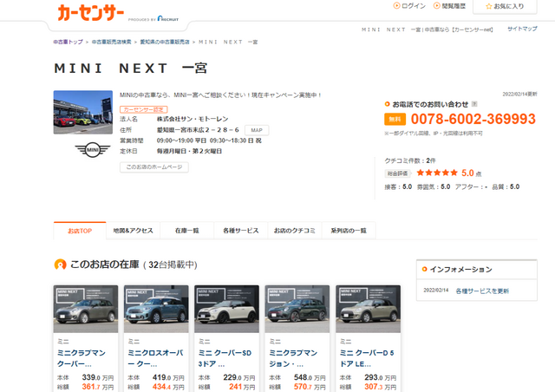Click the このお店の在庫 section icon
Screen dimensions: 555x392
[60, 265]
